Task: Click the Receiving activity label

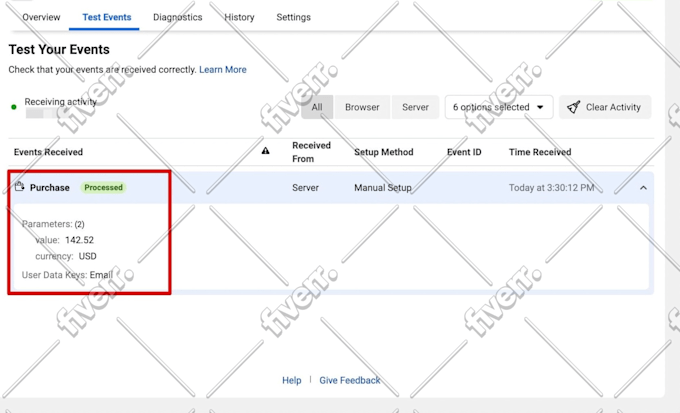Action: 60,102
